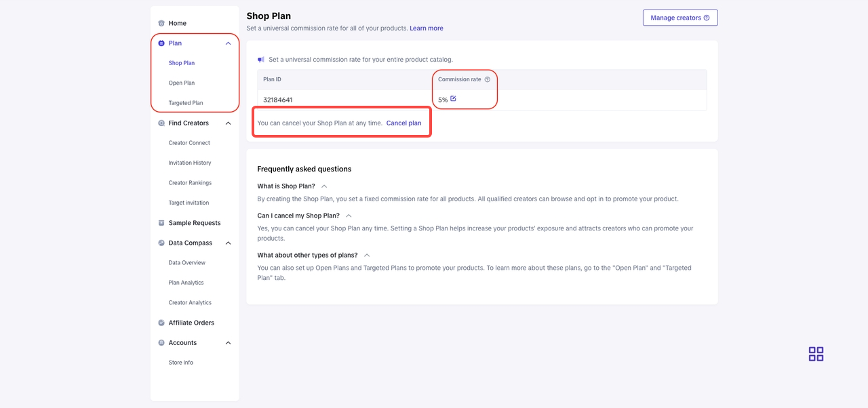Click the Home sidebar icon
Viewport: 868px width, 408px height.
click(x=161, y=23)
